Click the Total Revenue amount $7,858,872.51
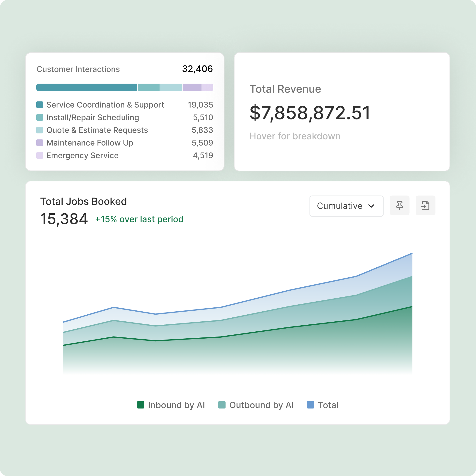Screen dimensions: 476x476 pos(310,113)
